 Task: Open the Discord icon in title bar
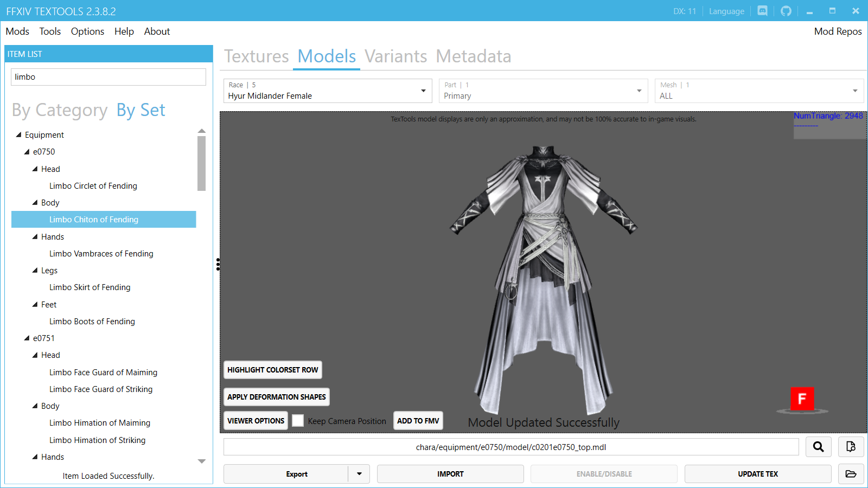click(x=762, y=11)
